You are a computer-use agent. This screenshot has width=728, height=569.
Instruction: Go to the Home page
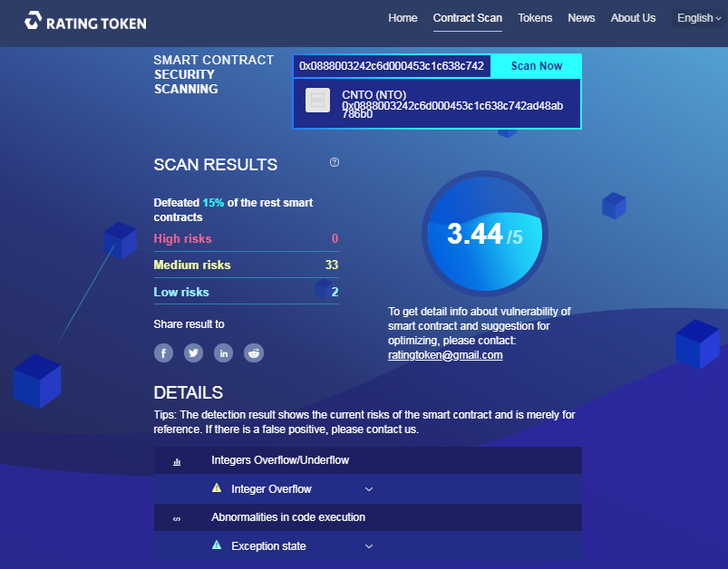(403, 18)
